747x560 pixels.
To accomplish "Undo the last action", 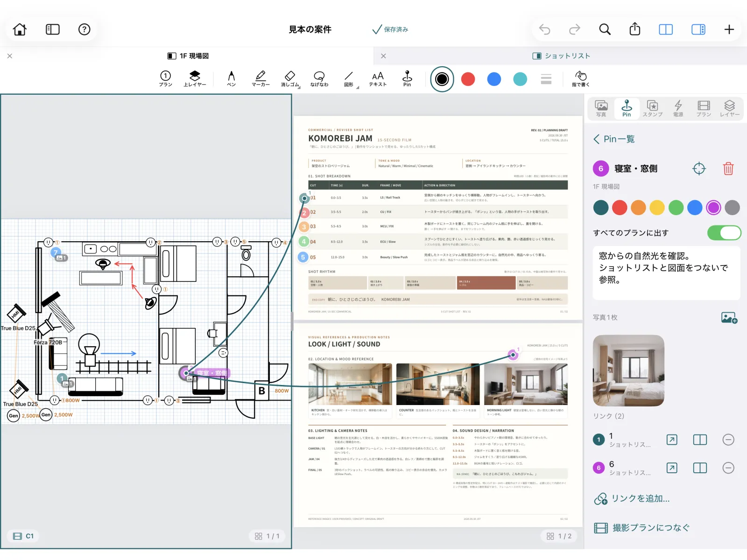I will [544, 29].
